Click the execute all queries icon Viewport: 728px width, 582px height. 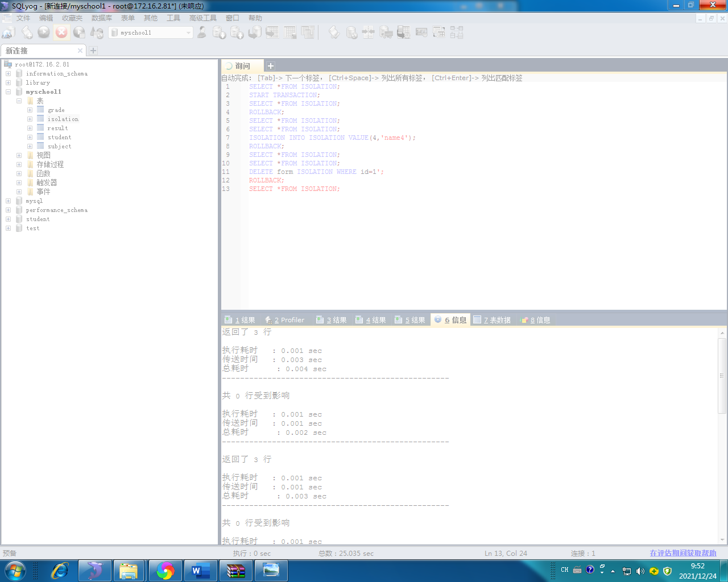(79, 32)
